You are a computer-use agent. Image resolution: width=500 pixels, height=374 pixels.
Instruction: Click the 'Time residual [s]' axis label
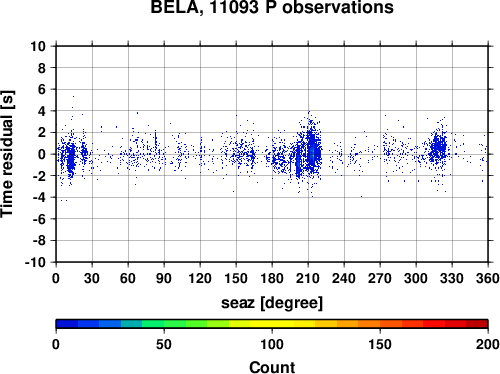tap(7, 154)
